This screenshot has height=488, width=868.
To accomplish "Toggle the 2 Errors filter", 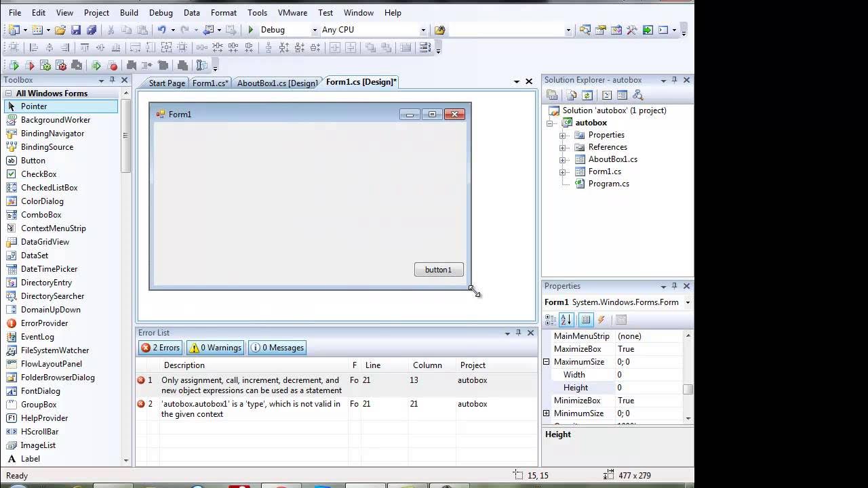I will click(x=160, y=348).
